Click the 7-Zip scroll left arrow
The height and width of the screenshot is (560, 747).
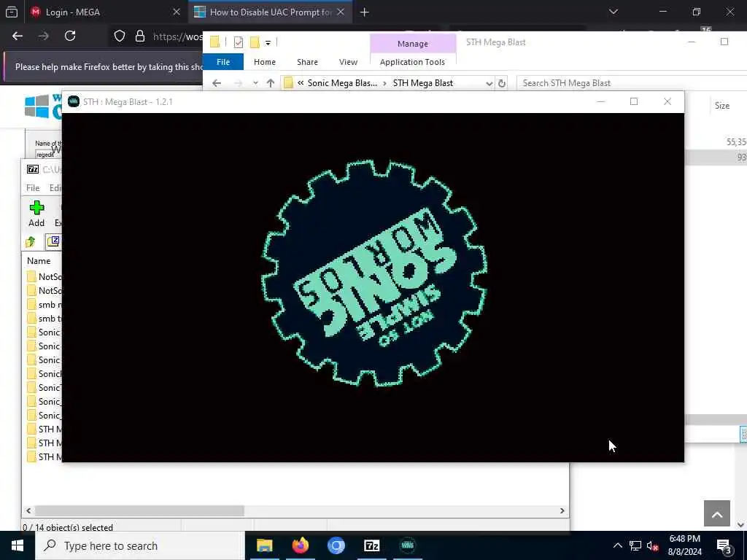click(28, 510)
